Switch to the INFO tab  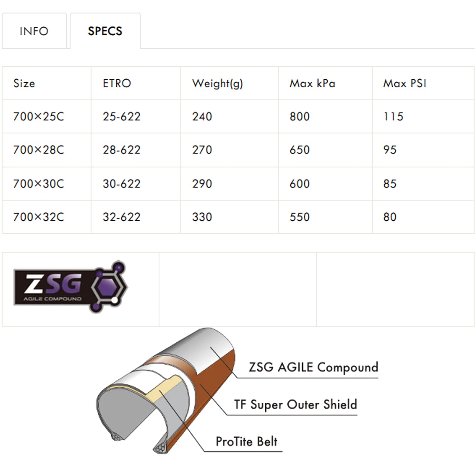(34, 31)
